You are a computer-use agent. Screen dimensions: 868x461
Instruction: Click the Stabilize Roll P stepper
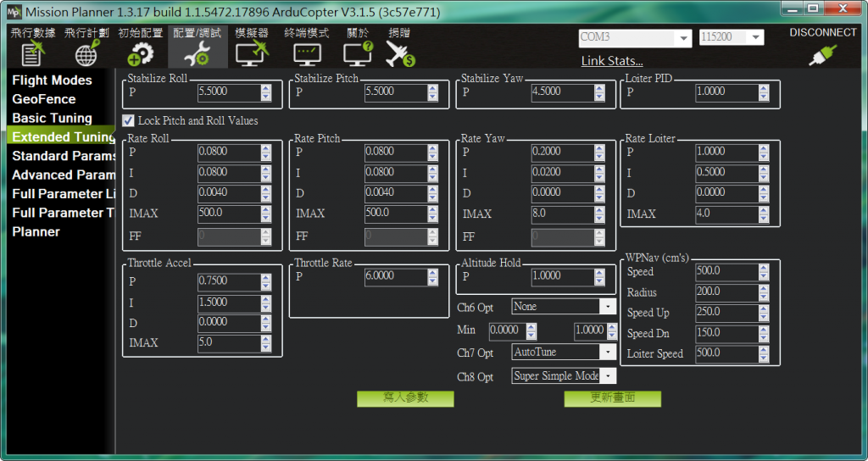point(266,92)
